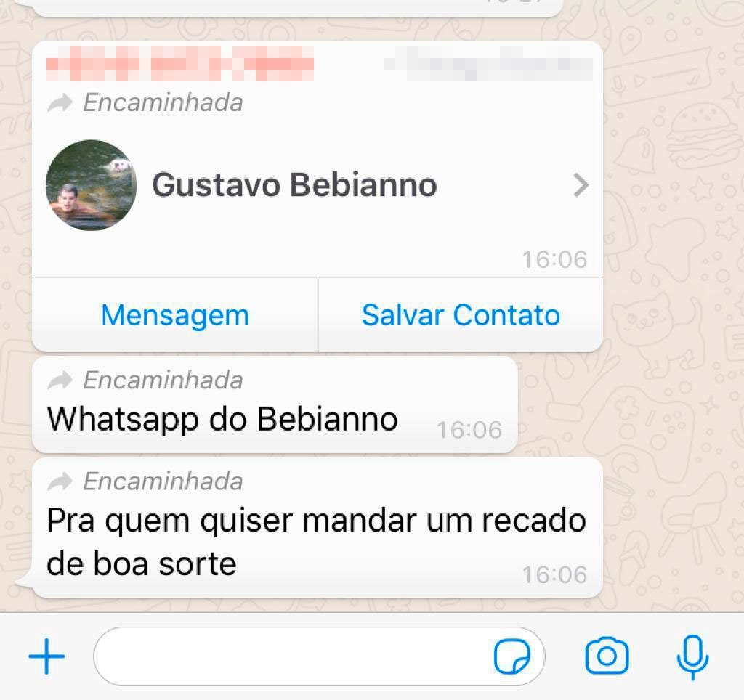Image resolution: width=744 pixels, height=700 pixels.
Task: Click the blurred gray sender number
Action: point(488,64)
